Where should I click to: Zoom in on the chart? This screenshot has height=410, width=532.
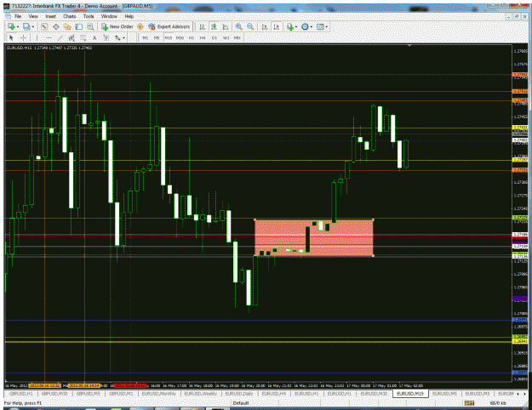(x=239, y=26)
